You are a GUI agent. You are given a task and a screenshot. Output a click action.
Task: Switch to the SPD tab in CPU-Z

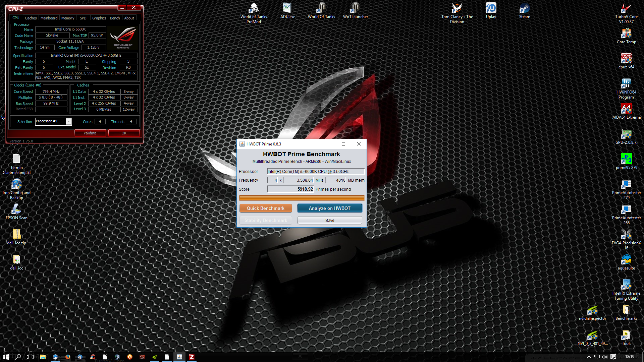83,18
